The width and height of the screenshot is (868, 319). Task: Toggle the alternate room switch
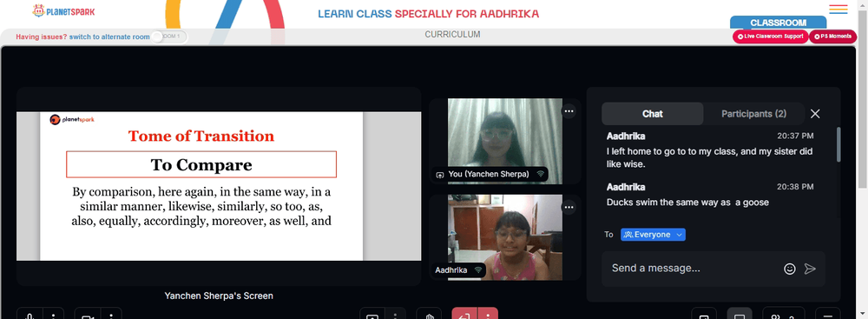[169, 37]
